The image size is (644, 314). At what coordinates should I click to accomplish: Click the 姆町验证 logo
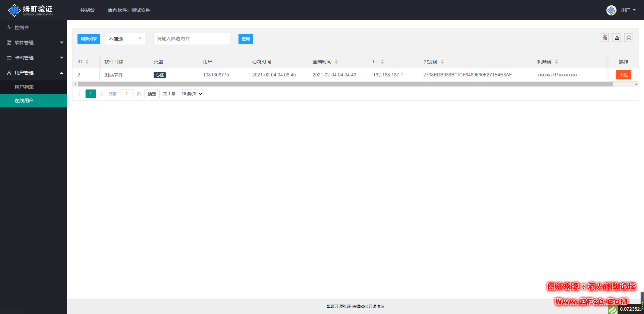click(30, 10)
